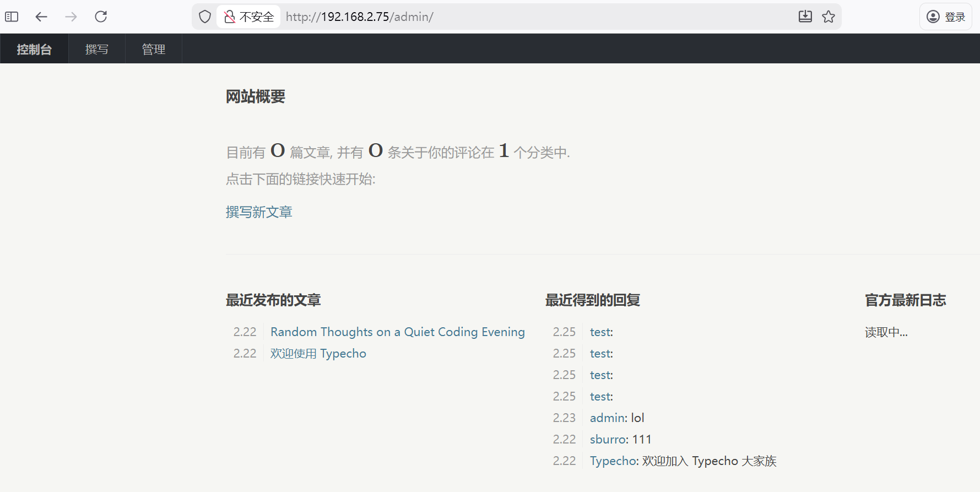This screenshot has width=980, height=492.
Task: Open the sburro comment link
Action: (608, 439)
